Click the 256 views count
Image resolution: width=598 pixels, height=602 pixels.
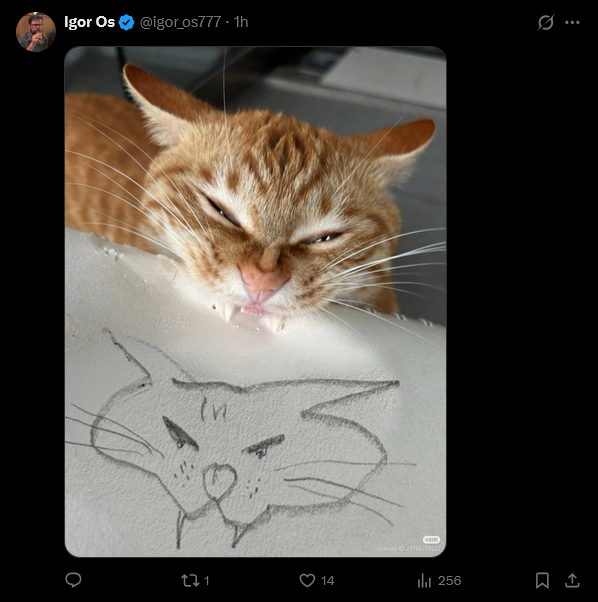(x=449, y=580)
